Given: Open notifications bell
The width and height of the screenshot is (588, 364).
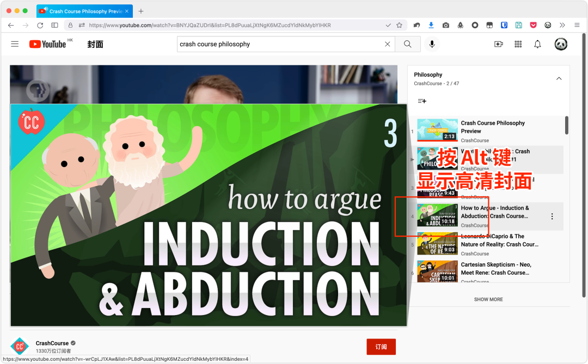Looking at the screenshot, I should 537,44.
